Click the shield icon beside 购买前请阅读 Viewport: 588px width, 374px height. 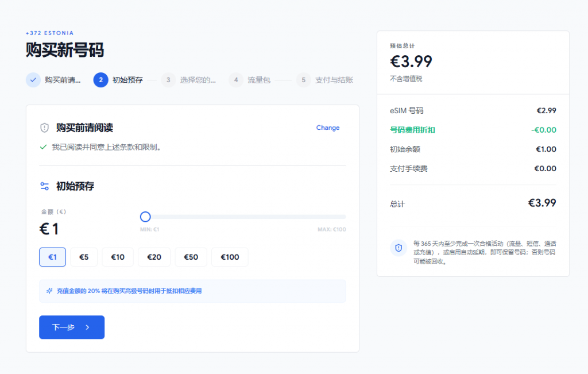pyautogui.click(x=44, y=128)
